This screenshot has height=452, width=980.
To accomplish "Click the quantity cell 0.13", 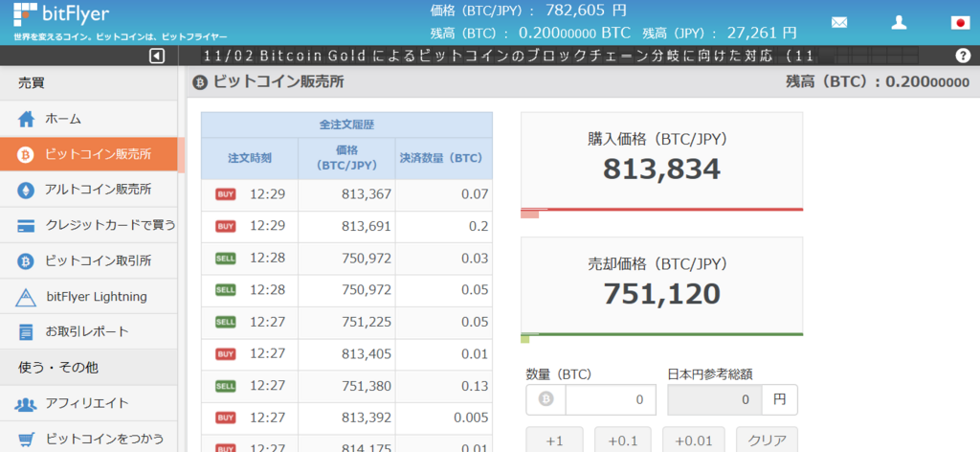I will [x=444, y=386].
